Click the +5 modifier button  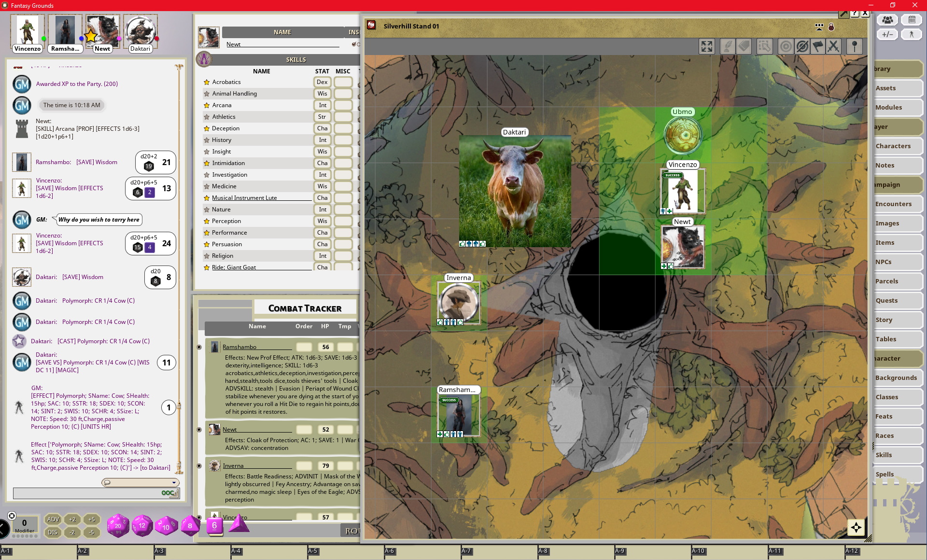(91, 519)
